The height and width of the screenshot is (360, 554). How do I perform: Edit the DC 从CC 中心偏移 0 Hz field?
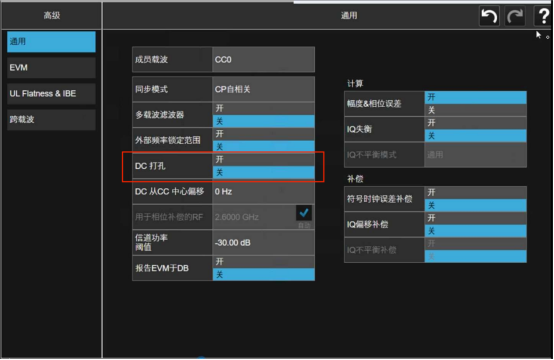[263, 191]
